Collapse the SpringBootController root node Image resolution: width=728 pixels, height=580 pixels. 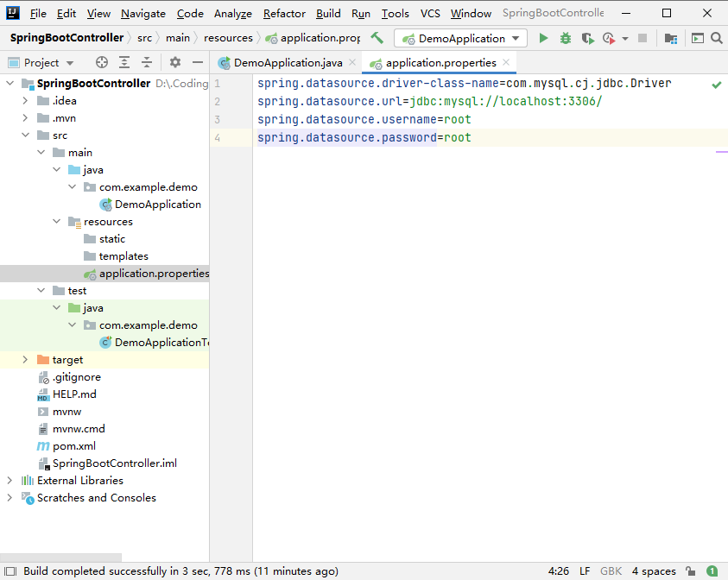pos(10,84)
